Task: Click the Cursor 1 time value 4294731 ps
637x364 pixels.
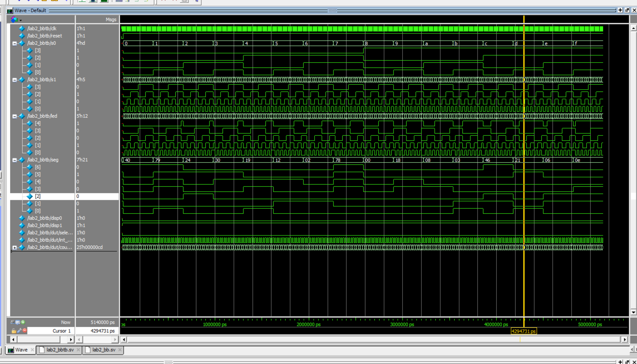Action: pos(102,331)
